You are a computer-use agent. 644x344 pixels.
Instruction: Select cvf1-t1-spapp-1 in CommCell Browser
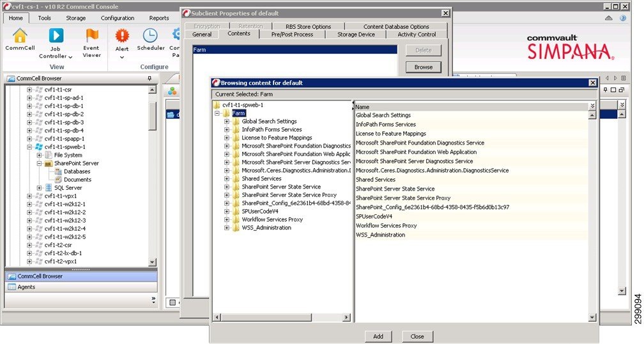(x=65, y=139)
